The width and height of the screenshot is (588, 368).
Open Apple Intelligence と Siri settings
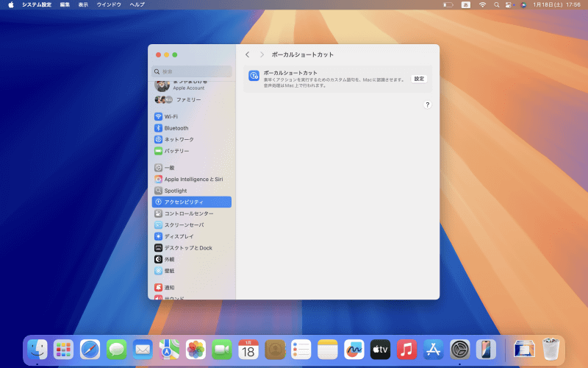tap(192, 179)
